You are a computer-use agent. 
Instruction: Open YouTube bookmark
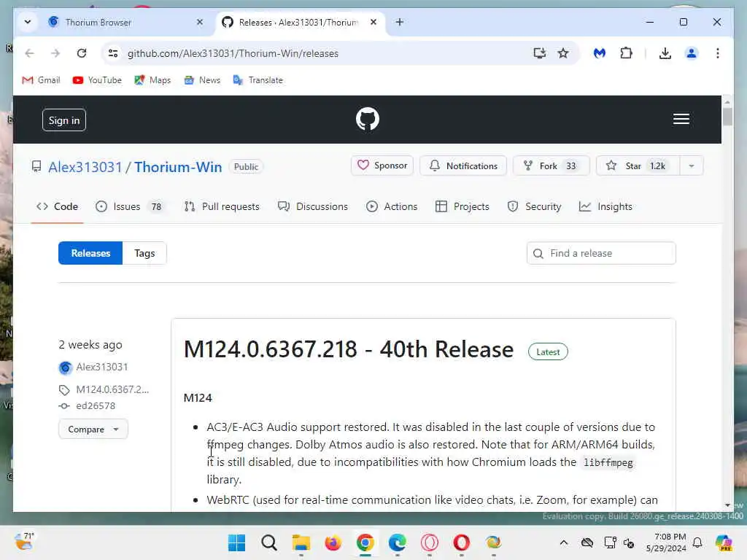(97, 80)
